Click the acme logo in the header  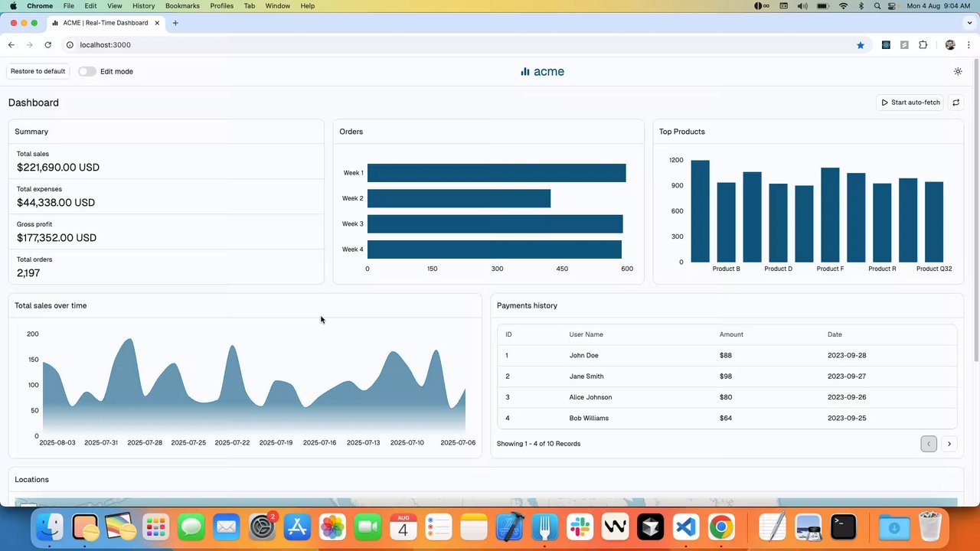point(542,71)
